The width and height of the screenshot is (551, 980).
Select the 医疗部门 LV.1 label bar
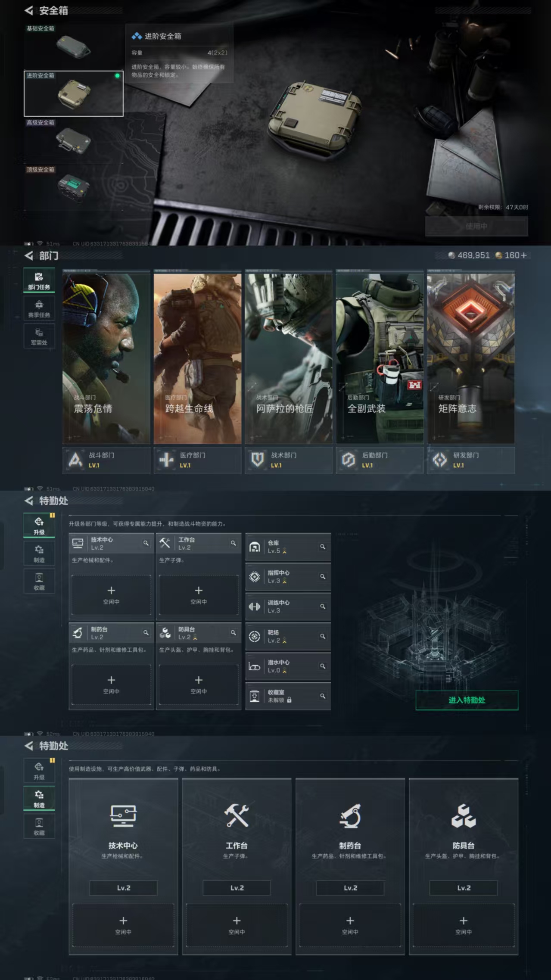point(197,460)
